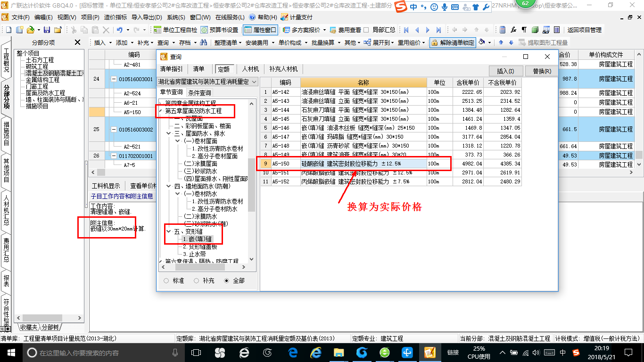Switch to 人材机 tab in query dialog
This screenshot has width=644, height=362.
(250, 69)
